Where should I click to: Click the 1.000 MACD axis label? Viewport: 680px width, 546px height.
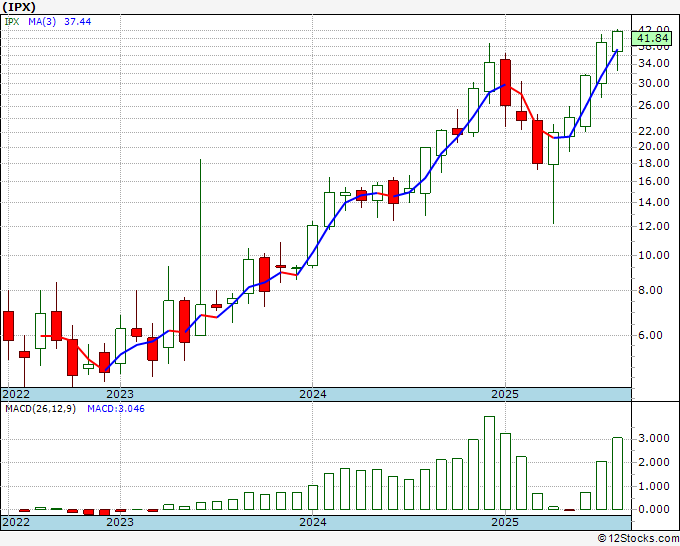654,486
